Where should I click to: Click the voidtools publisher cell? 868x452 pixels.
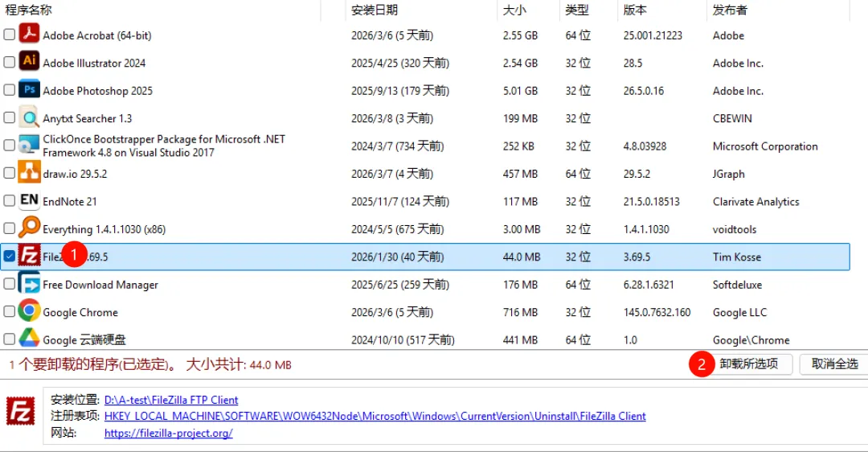tap(734, 229)
